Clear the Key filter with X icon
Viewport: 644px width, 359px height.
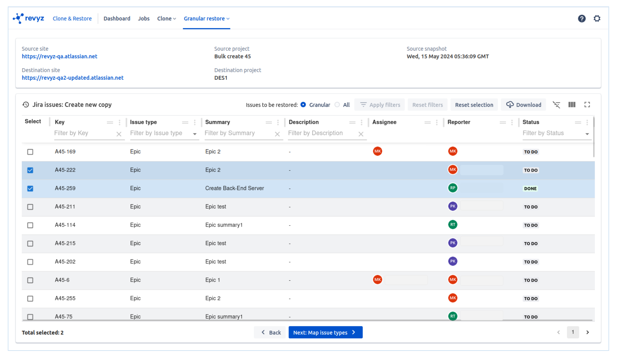coord(119,134)
